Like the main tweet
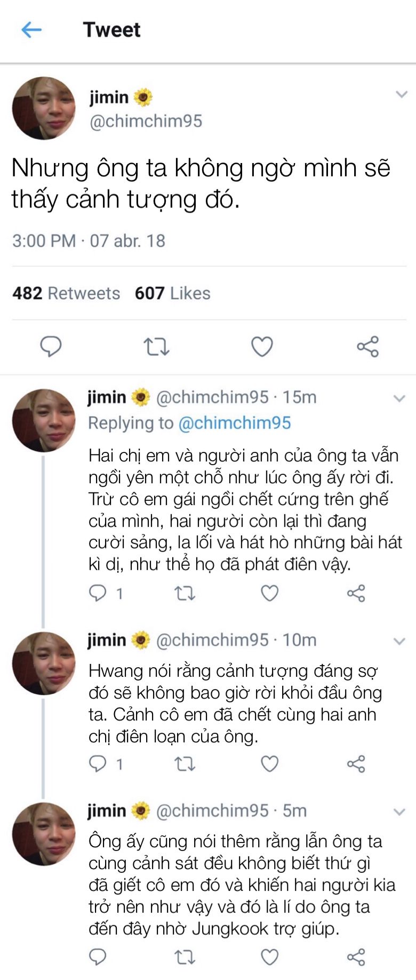 [x=262, y=346]
